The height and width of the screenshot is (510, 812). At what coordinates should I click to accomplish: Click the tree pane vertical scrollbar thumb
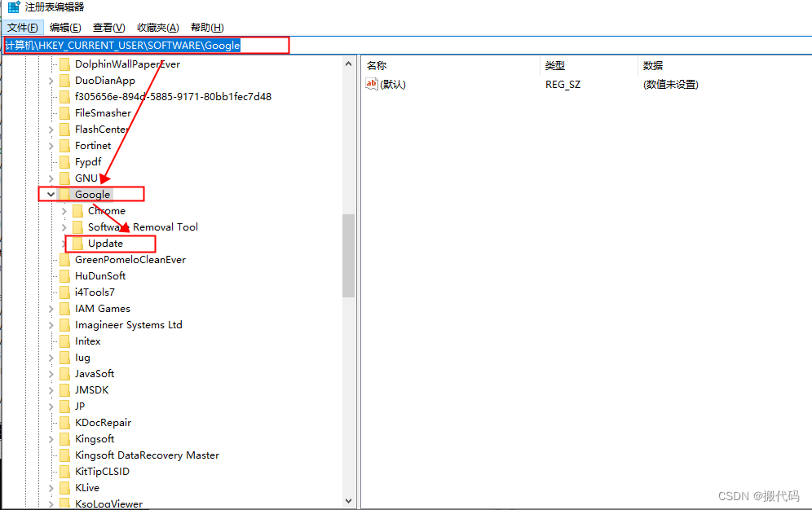point(348,256)
